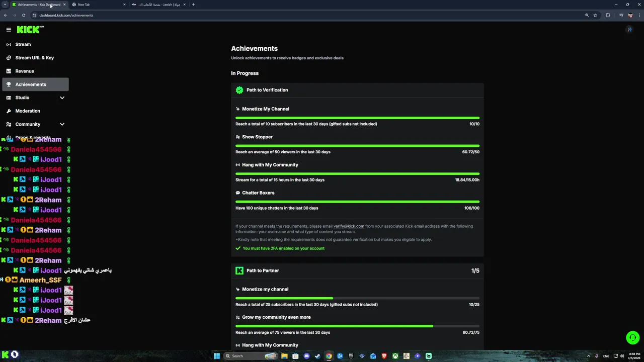Open the Chrome three-dot menu
The width and height of the screenshot is (644, 362).
[638, 15]
